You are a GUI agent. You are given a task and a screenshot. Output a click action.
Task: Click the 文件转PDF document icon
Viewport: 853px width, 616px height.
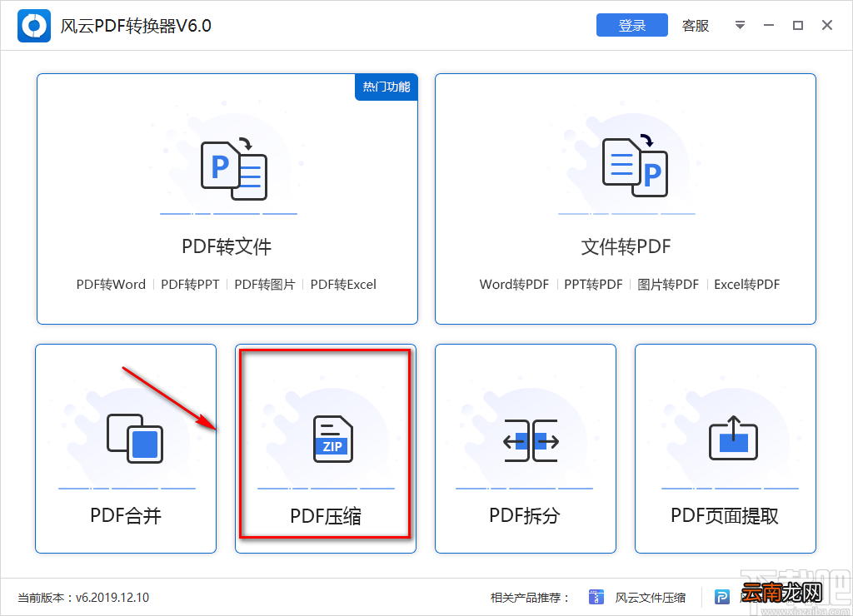tap(635, 166)
